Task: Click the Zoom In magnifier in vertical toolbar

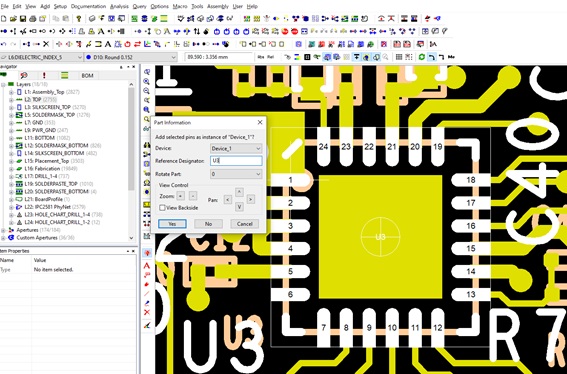Action: [146, 81]
